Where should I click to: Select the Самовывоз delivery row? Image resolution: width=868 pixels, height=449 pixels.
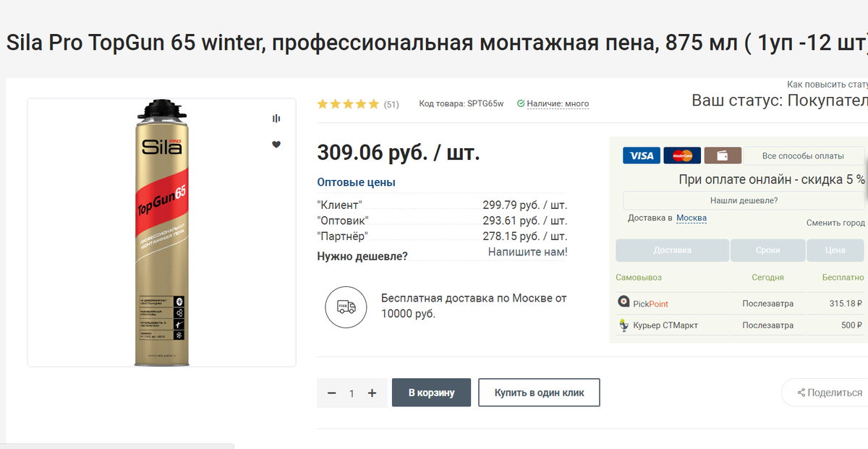(x=740, y=277)
